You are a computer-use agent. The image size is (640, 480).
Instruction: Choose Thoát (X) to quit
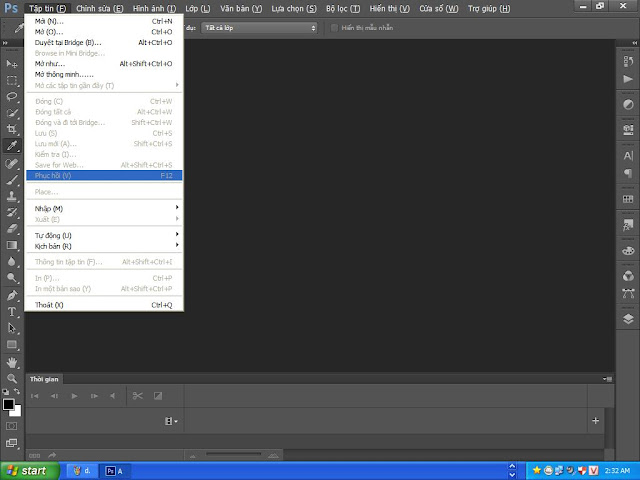[x=104, y=305]
